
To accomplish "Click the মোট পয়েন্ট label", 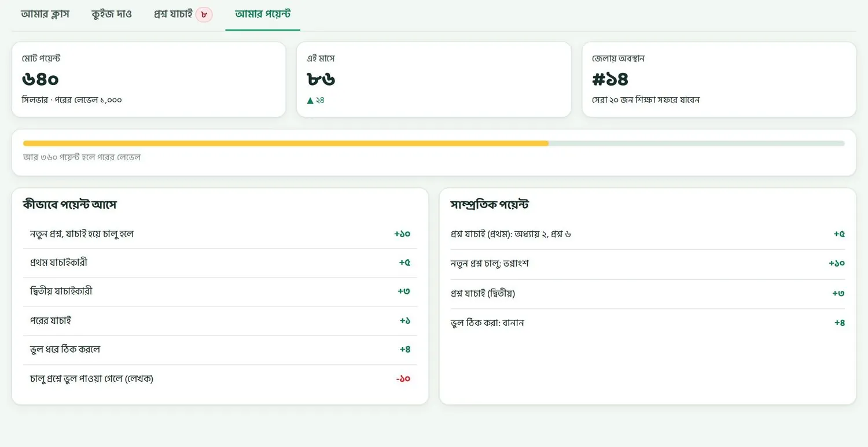I will tap(41, 58).
